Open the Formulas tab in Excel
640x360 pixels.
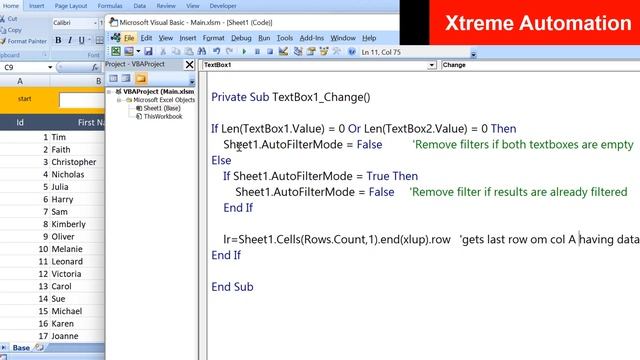pos(110,6)
